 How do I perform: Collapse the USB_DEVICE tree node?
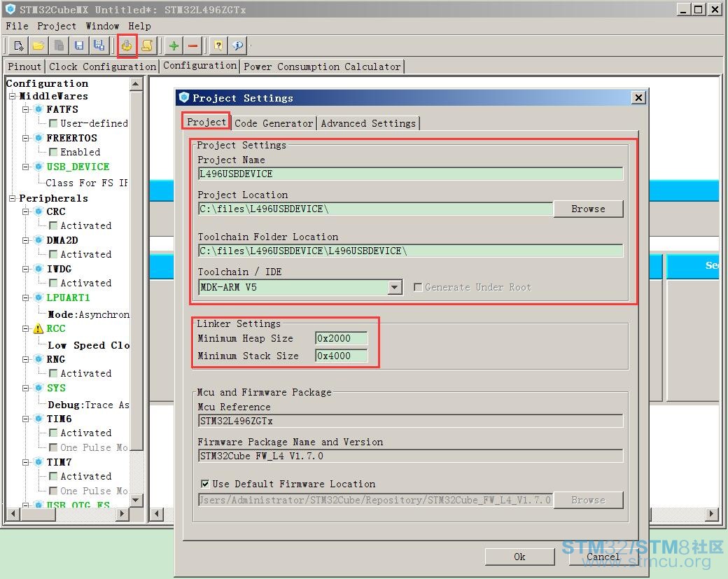point(26,167)
